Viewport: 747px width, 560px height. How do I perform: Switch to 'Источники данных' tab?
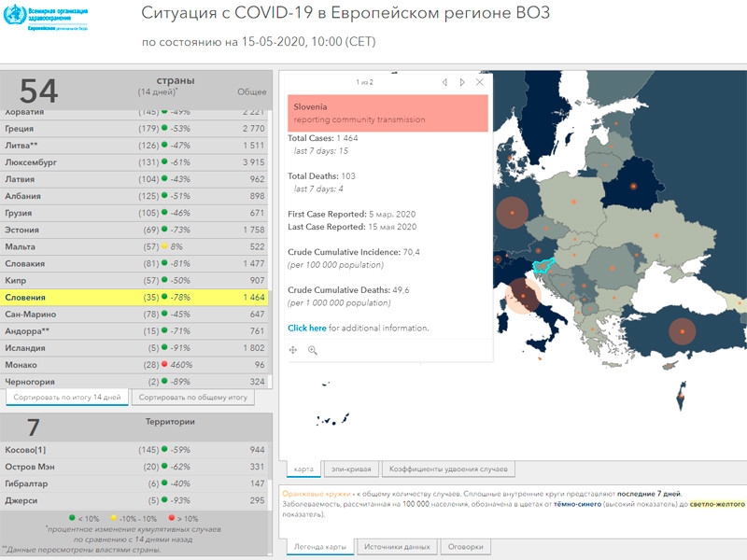pos(397,547)
